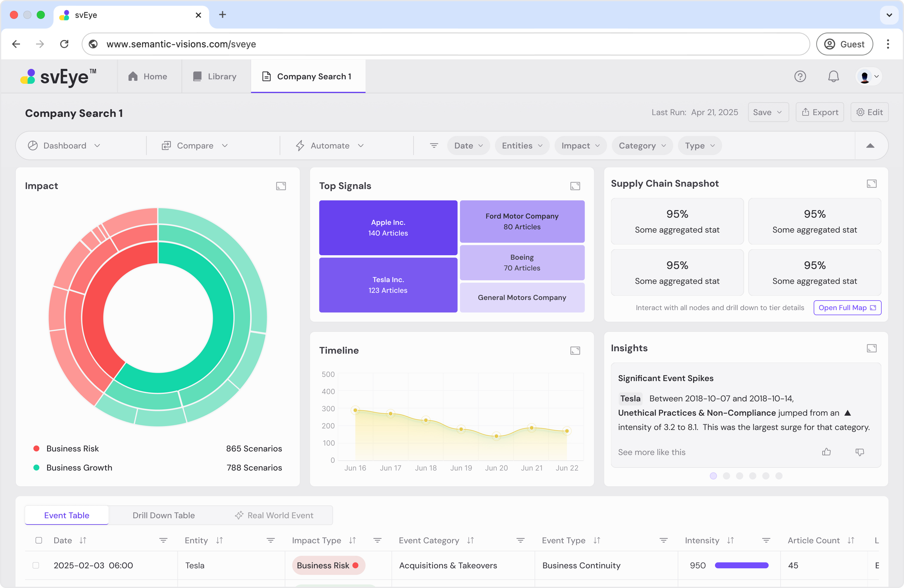Open the Automate dropdown
This screenshot has height=588, width=904.
(330, 146)
